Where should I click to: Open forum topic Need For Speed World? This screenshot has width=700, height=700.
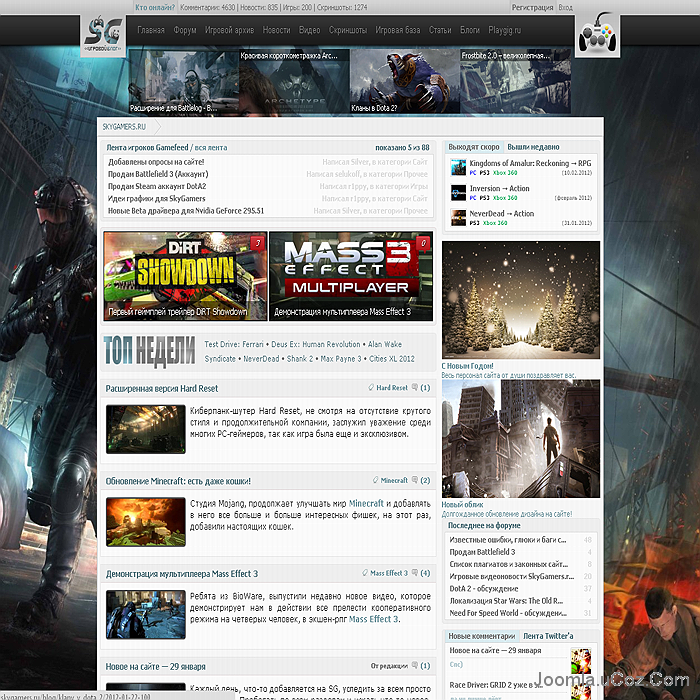(508, 613)
